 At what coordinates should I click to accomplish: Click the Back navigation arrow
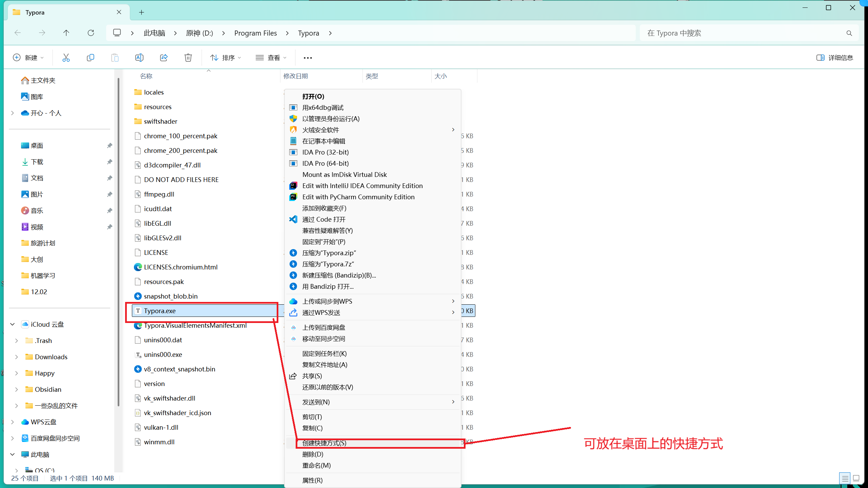click(x=18, y=33)
